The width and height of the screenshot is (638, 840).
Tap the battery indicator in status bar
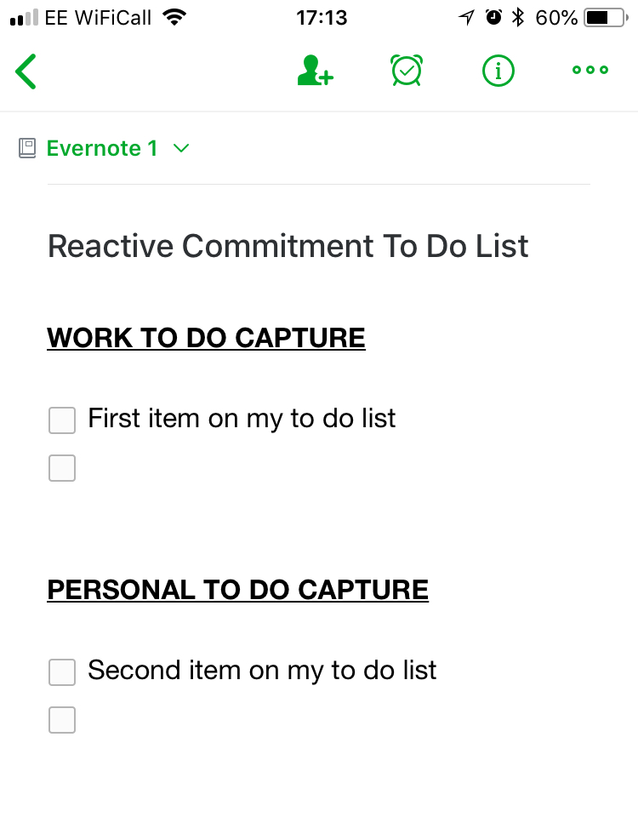pos(606,18)
